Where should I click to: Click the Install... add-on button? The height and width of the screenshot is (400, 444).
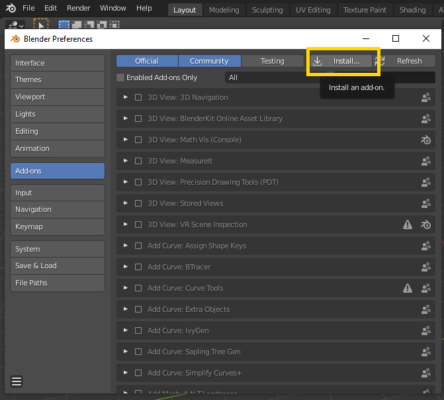click(341, 61)
